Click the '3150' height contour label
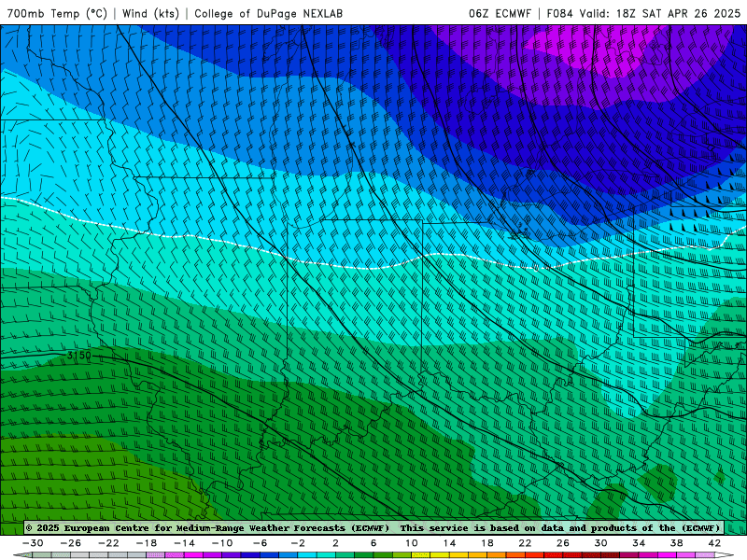The image size is (747, 560). point(78,356)
